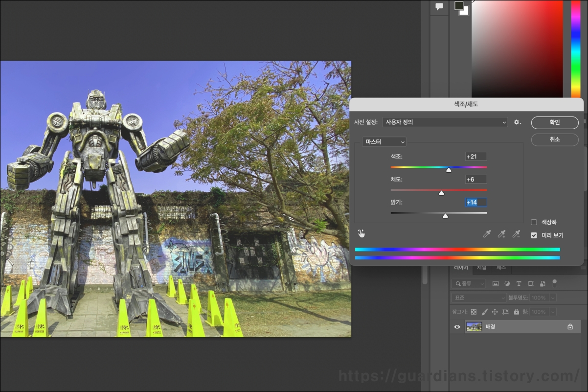Click lock image pixels brush icon

click(485, 312)
